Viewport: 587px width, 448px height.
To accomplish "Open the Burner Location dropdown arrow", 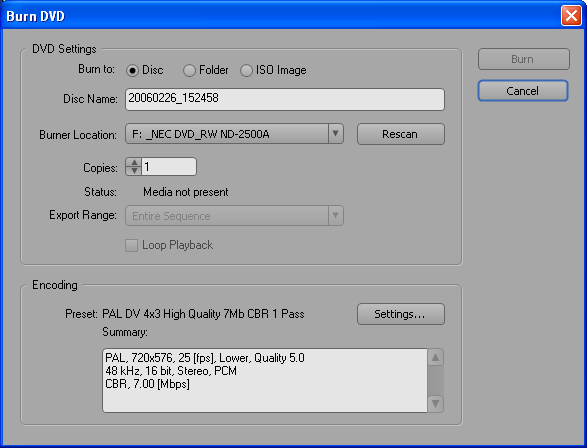I will [x=336, y=134].
